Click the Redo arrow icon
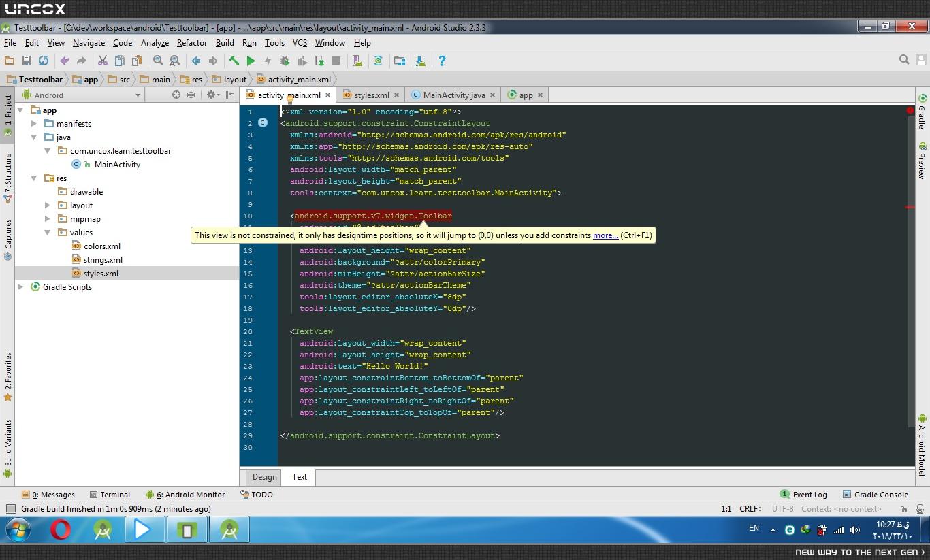 click(81, 61)
